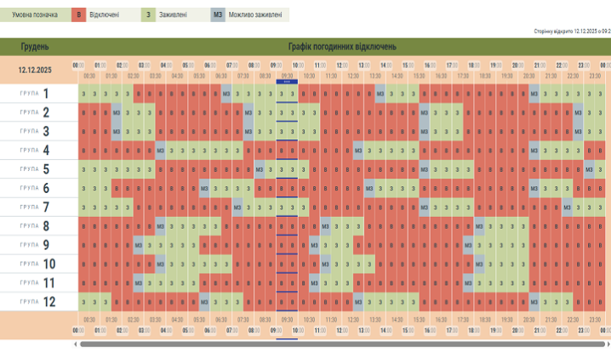Click the red В legend swatch
611x364 pixels.
tap(79, 14)
